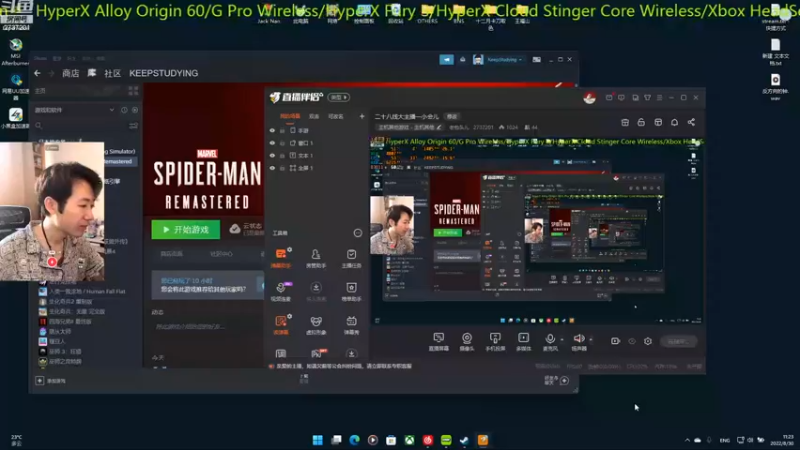The width and height of the screenshot is (800, 450).
Task: Open Steam's 云状态 cloud status icon
Action: (x=235, y=229)
